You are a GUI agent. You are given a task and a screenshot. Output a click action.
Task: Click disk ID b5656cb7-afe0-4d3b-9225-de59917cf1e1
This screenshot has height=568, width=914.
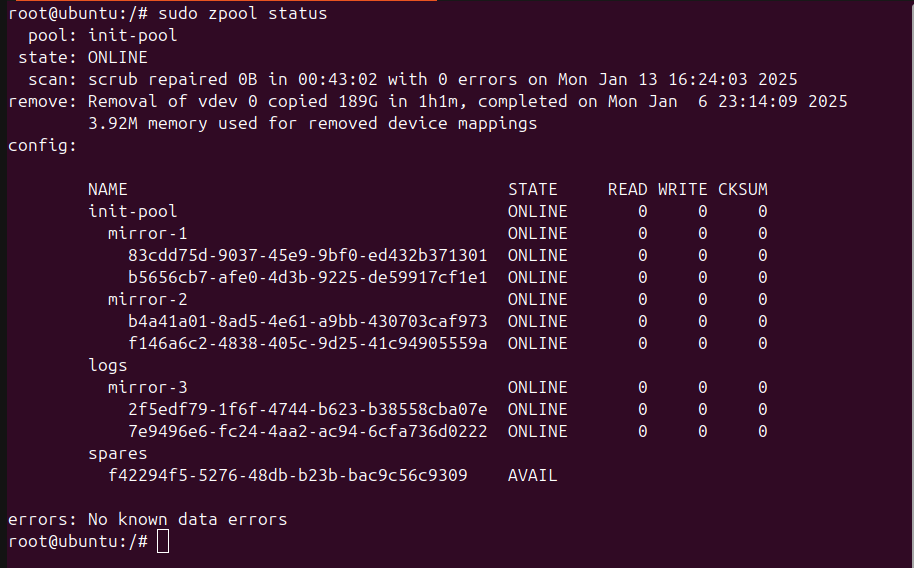click(x=307, y=278)
